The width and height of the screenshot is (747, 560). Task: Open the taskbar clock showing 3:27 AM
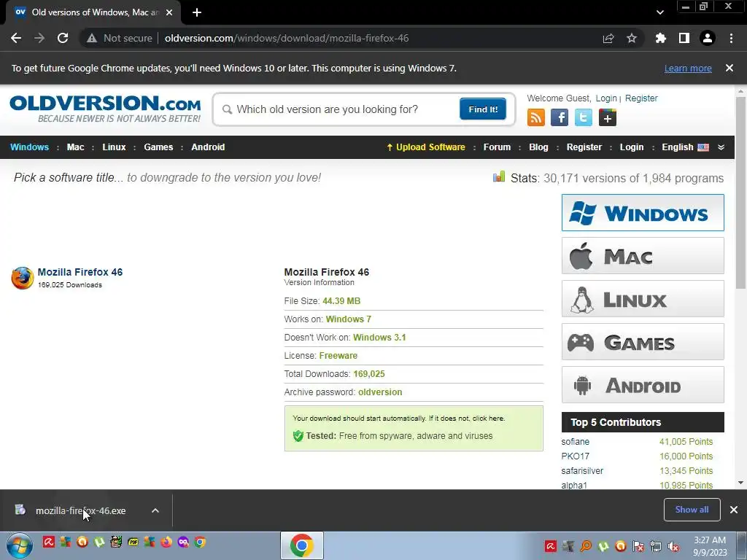710,546
